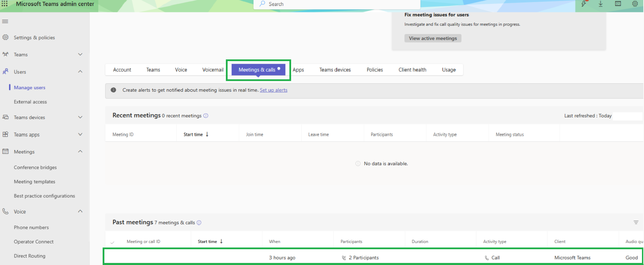The height and width of the screenshot is (265, 644).
Task: Click the '3 hours ago' cell
Action: (x=282, y=258)
